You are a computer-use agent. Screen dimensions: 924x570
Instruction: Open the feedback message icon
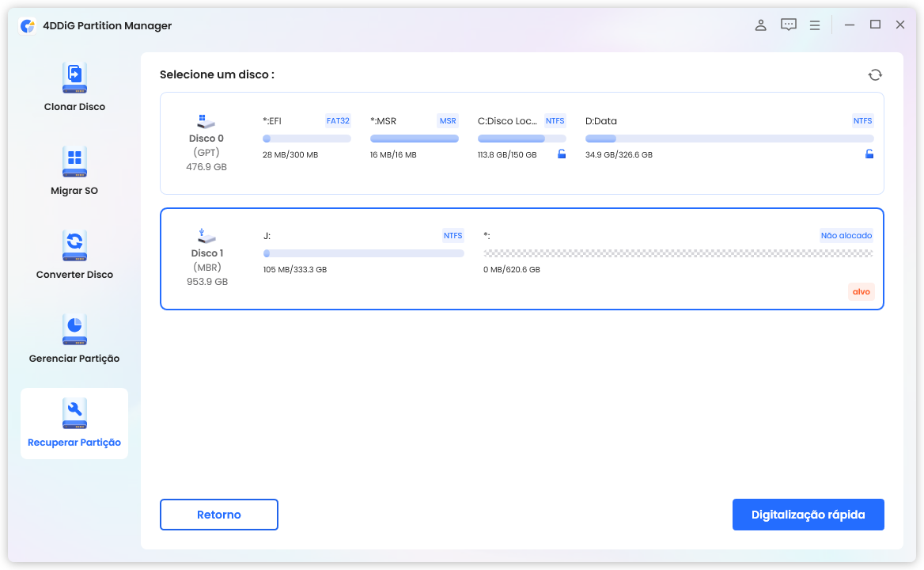point(788,25)
